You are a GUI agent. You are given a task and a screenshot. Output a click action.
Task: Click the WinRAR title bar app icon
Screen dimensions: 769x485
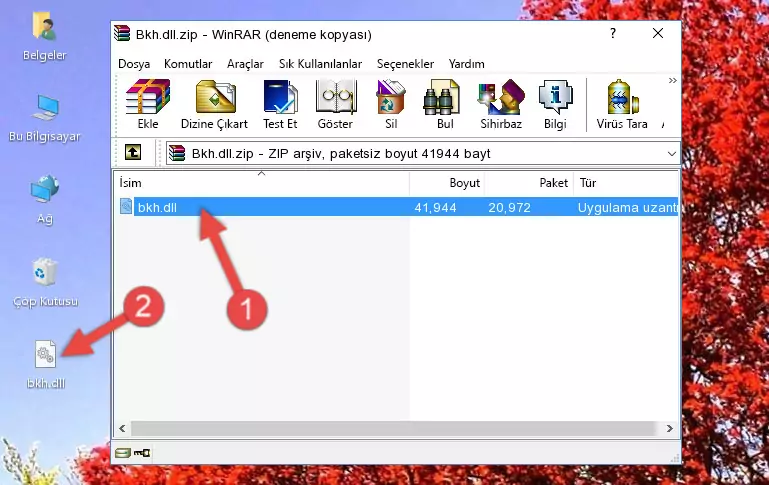[123, 33]
